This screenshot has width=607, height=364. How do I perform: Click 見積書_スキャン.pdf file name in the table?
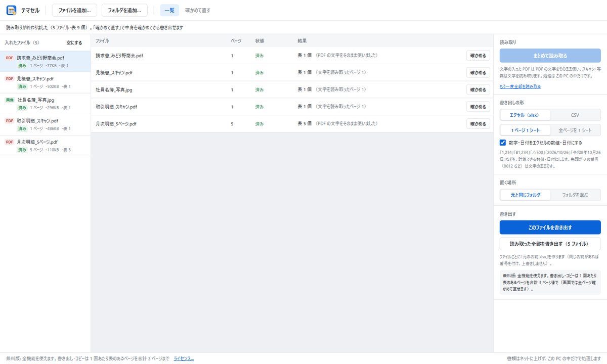point(114,73)
